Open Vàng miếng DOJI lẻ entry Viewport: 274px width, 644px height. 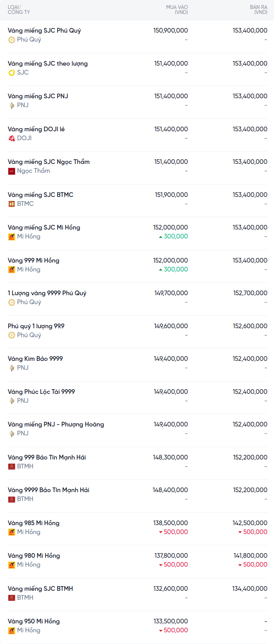pyautogui.click(x=36, y=129)
